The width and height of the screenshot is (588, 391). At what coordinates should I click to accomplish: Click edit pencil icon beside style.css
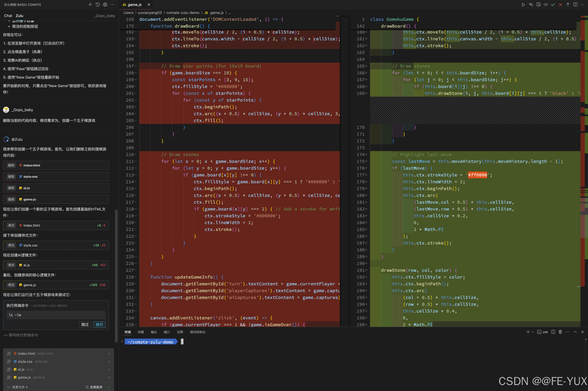point(9,361)
